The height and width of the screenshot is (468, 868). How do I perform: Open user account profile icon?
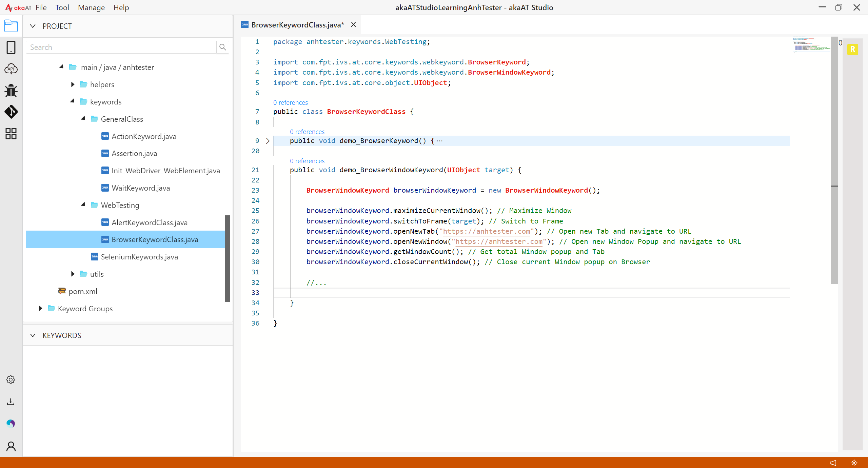(11, 446)
